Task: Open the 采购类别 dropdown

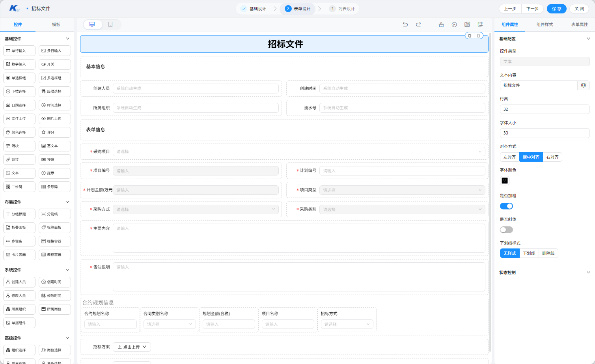Action: click(402, 209)
